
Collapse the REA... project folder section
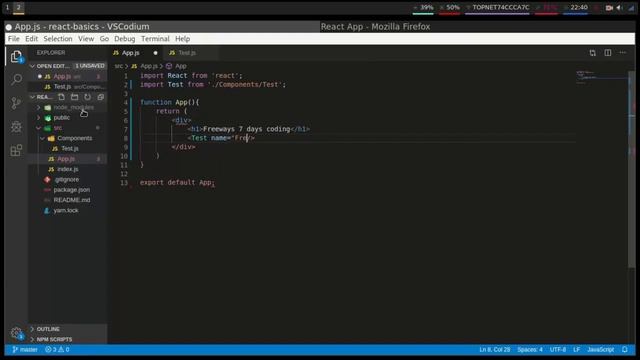click(x=33, y=97)
